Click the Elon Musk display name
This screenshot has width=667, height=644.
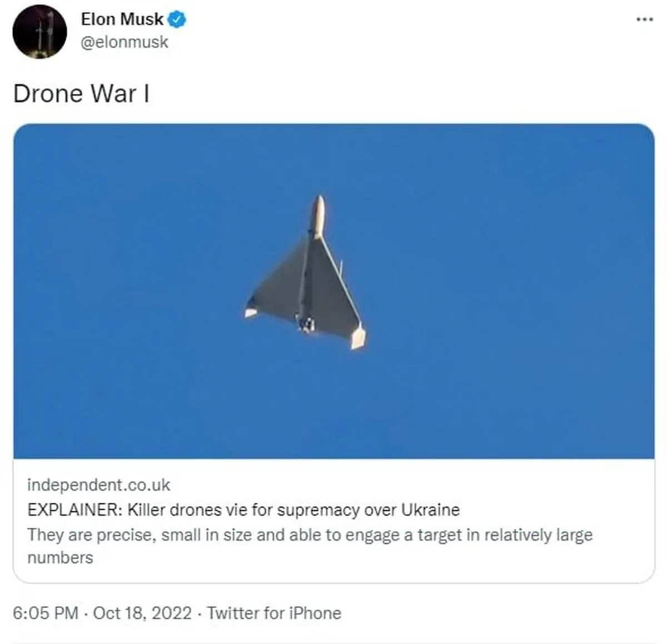[x=122, y=19]
